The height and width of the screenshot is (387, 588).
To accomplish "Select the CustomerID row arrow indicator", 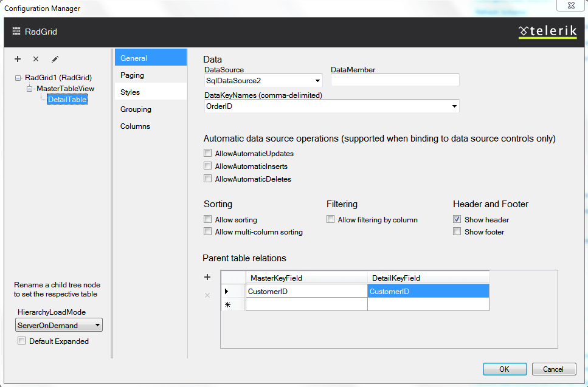I will pos(227,292).
